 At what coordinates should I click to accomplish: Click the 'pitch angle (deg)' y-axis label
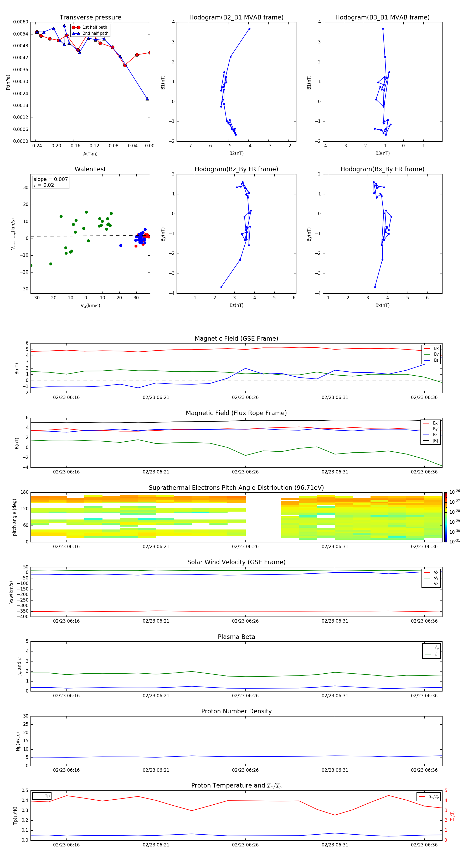(x=14, y=517)
